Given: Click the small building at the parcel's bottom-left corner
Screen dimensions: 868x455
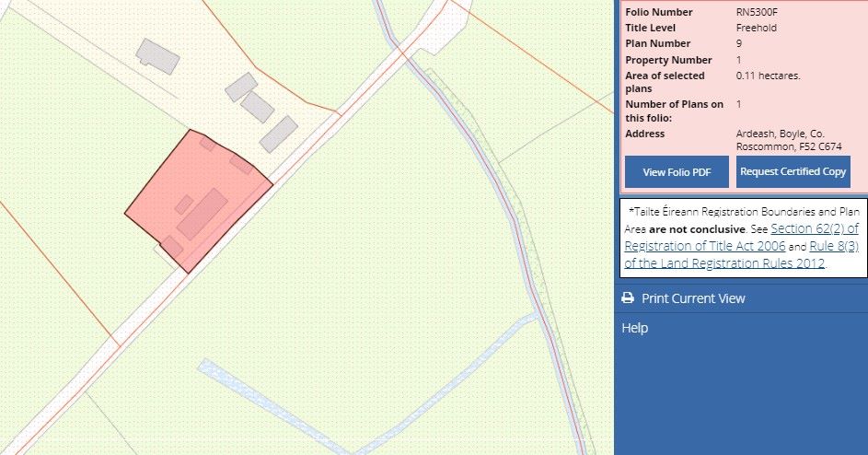Looking at the screenshot, I should 171,246.
